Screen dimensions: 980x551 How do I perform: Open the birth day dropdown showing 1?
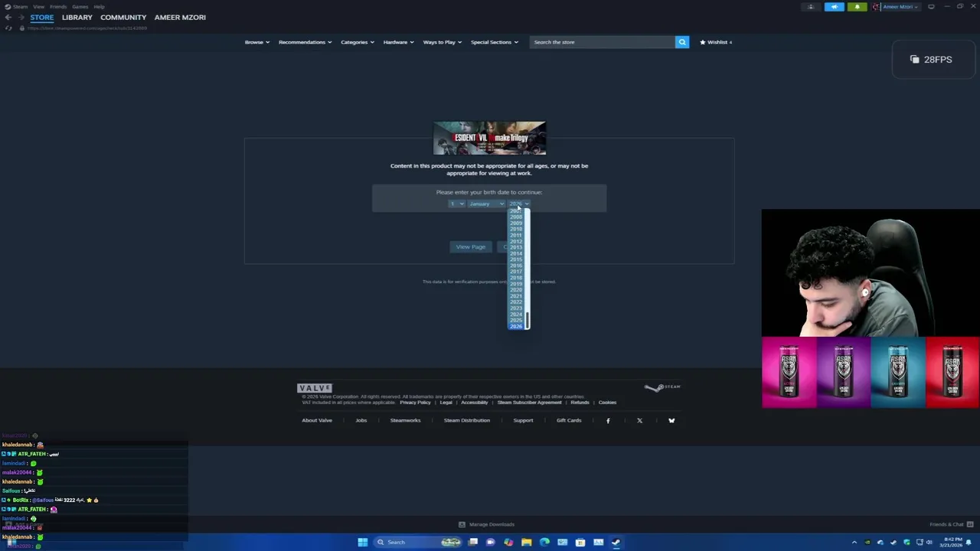(x=456, y=204)
